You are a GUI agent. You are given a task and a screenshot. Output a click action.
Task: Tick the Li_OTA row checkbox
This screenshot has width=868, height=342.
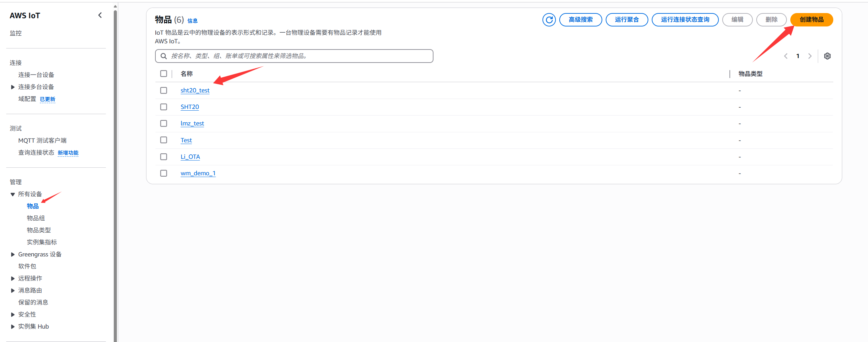click(164, 157)
